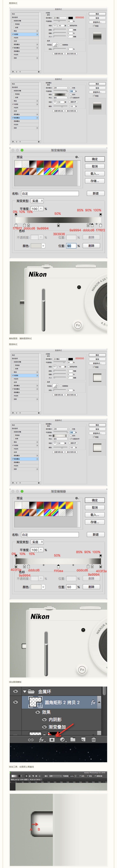
Task: Click 删除 beside 位置 50 field
Action: point(91,587)
